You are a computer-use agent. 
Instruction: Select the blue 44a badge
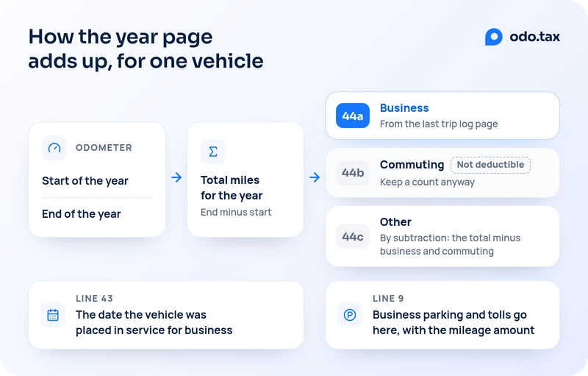(x=353, y=116)
